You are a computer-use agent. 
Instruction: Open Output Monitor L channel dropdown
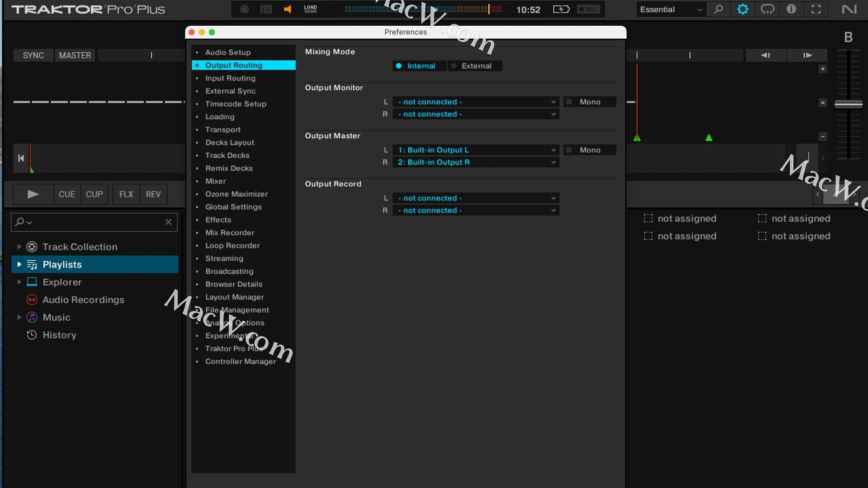[x=476, y=102]
